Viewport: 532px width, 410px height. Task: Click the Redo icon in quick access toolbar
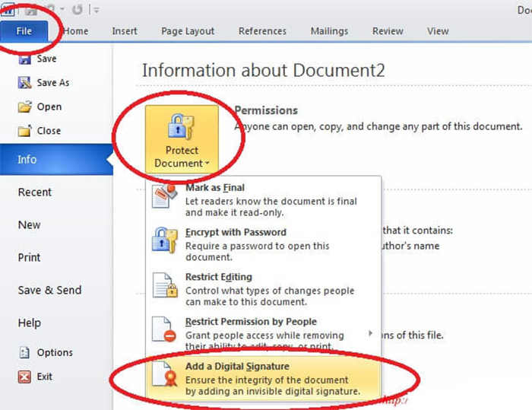coord(78,10)
